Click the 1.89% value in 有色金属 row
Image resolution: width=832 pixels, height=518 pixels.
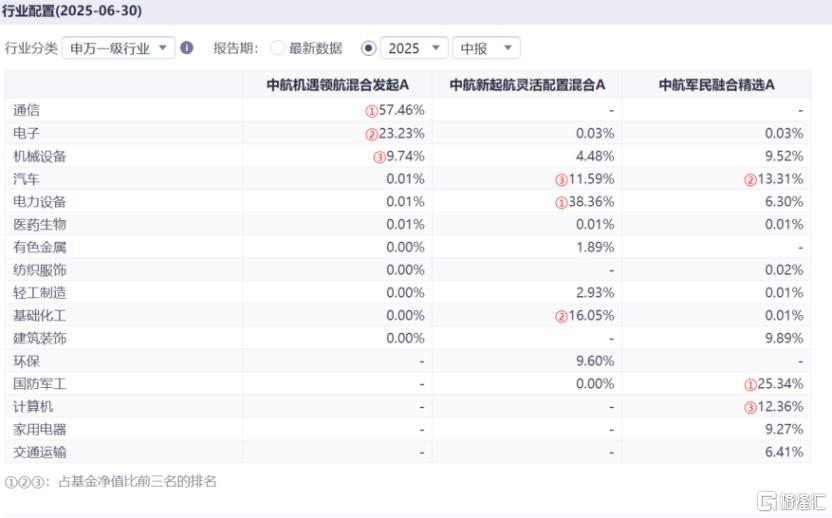(x=595, y=247)
